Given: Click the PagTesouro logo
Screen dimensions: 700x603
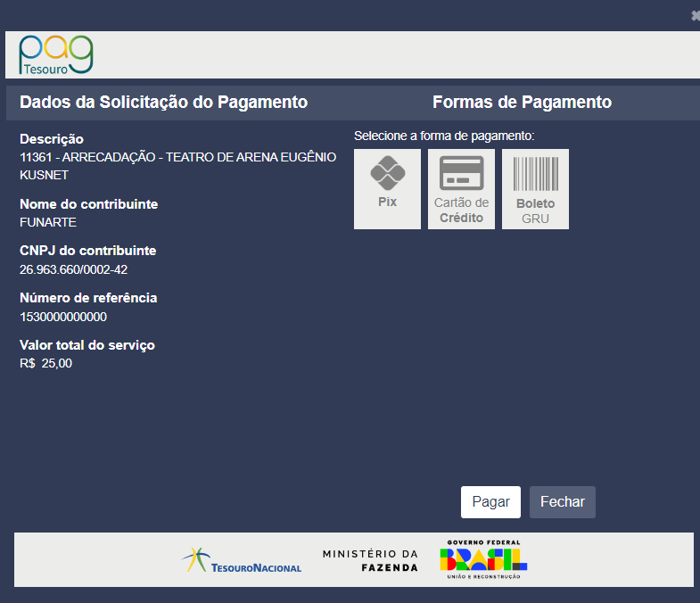Looking at the screenshot, I should [x=56, y=54].
